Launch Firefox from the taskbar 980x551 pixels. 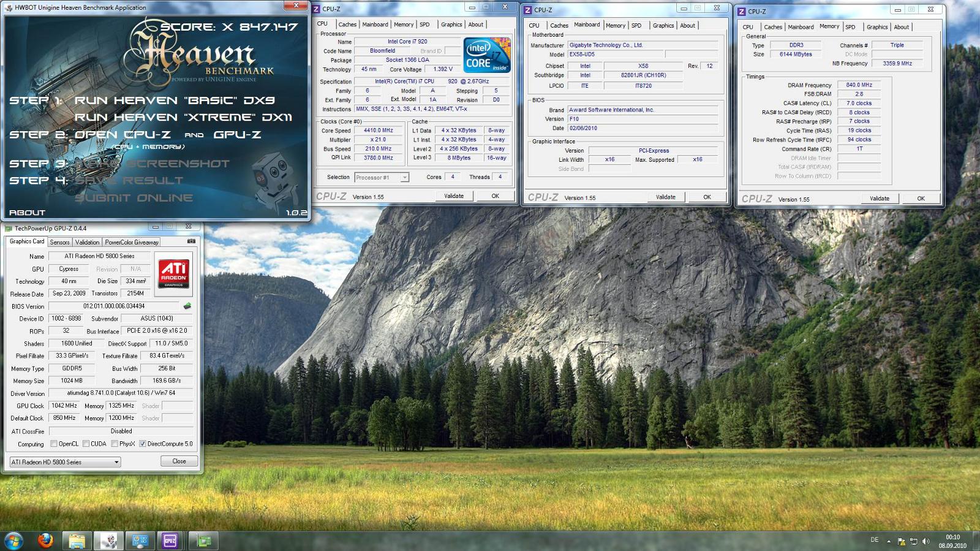(x=45, y=541)
